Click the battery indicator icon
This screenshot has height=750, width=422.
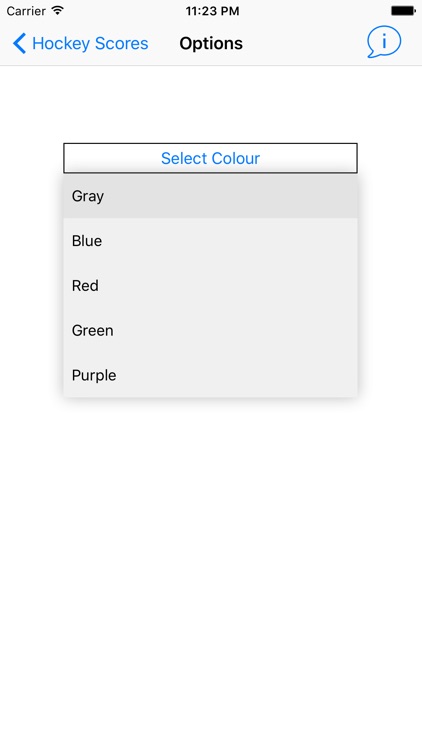pos(403,11)
